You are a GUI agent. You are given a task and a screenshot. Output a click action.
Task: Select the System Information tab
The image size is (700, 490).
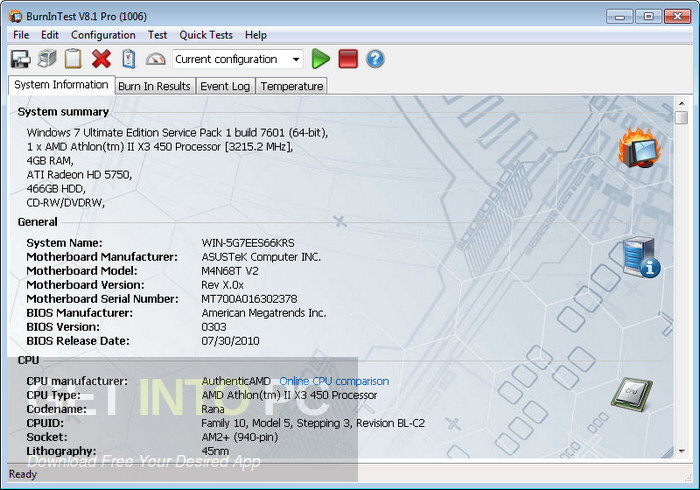(61, 85)
